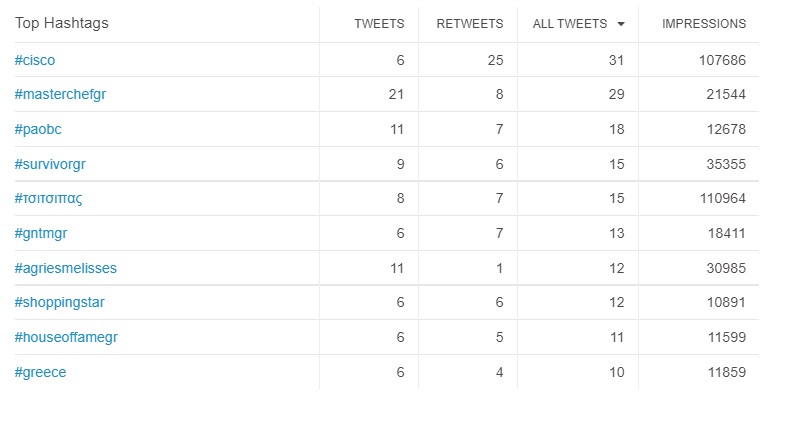Open the #gntmgr hashtag link
Viewport: 788px width, 421px height.
pyautogui.click(x=41, y=233)
